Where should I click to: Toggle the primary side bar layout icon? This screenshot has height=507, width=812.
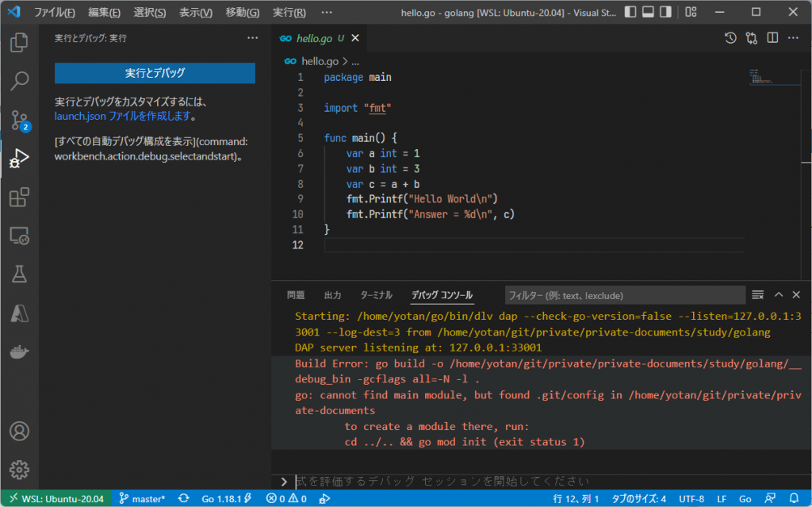click(x=630, y=12)
